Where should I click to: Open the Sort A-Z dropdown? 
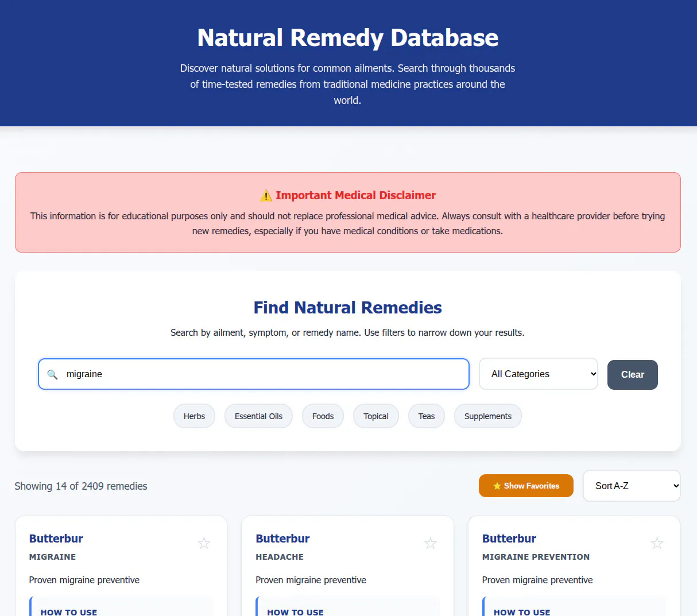coord(632,486)
